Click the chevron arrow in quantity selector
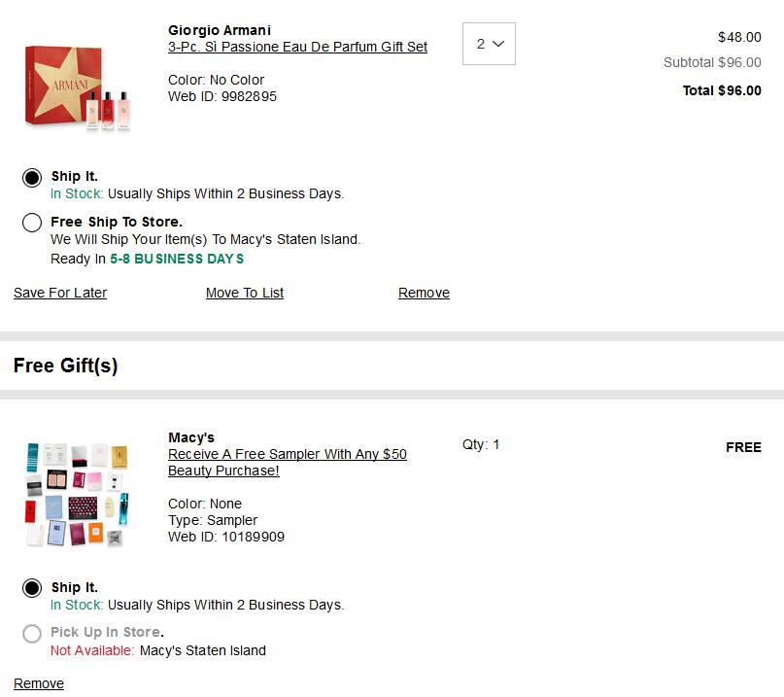This screenshot has width=784, height=697. pos(498,44)
